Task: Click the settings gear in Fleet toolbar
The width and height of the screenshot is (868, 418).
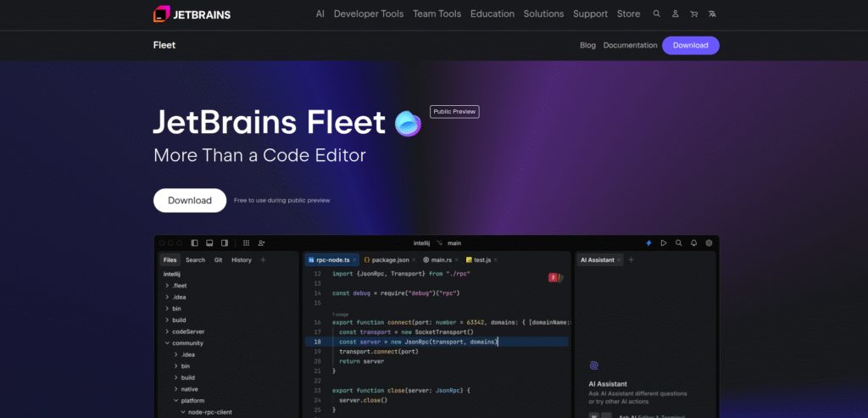Action: point(709,243)
